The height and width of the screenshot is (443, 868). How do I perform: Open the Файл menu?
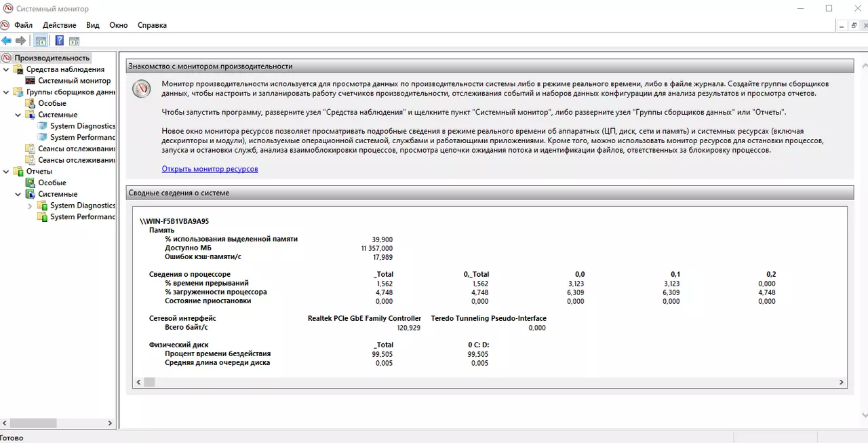coord(23,25)
